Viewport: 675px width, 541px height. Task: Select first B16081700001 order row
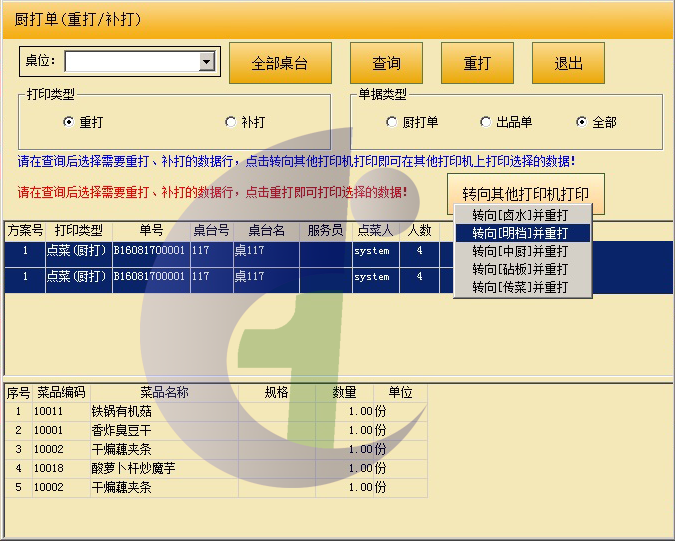[338, 254]
